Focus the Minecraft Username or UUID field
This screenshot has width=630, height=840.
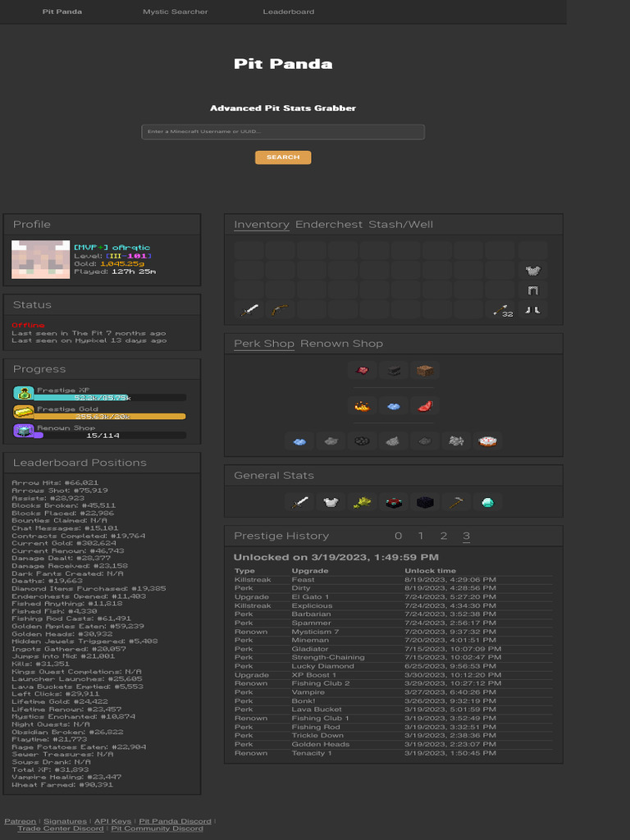283,132
